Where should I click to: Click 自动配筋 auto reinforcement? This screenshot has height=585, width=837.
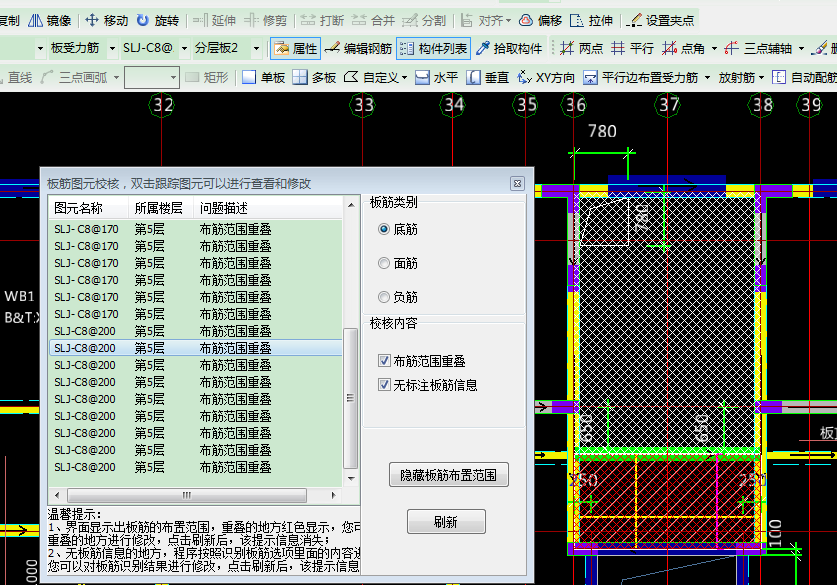click(804, 78)
